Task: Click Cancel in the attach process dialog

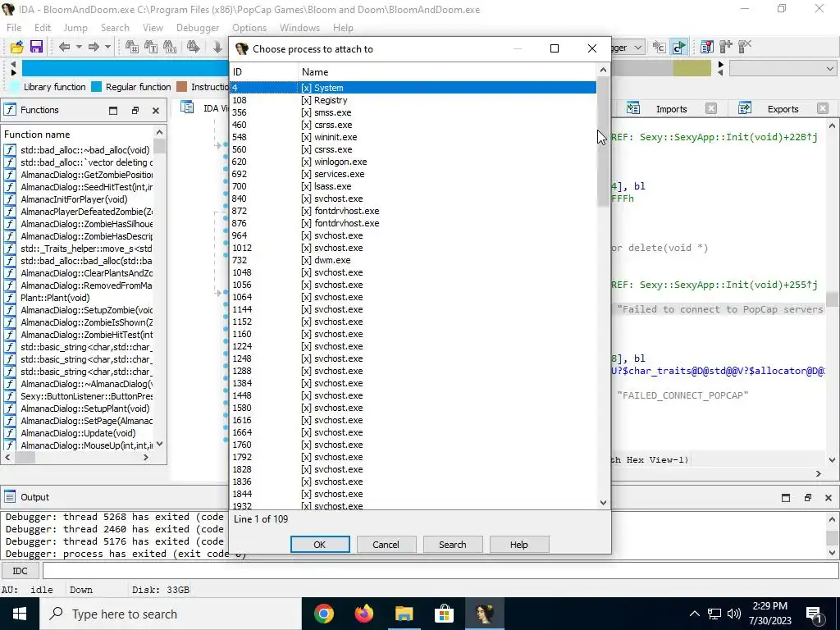Action: 386,545
